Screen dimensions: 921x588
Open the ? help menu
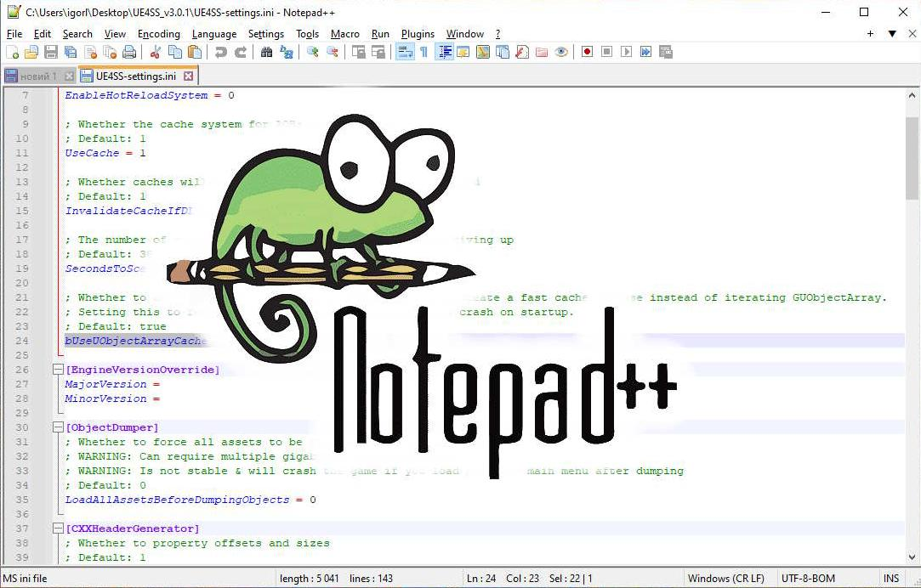[498, 34]
